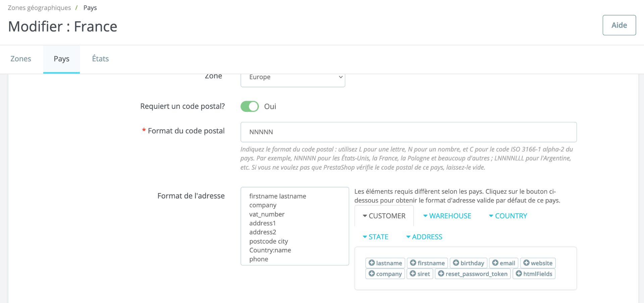Open the Pays breadcrumb link
Viewport: 644px width, 303px height.
(x=90, y=8)
